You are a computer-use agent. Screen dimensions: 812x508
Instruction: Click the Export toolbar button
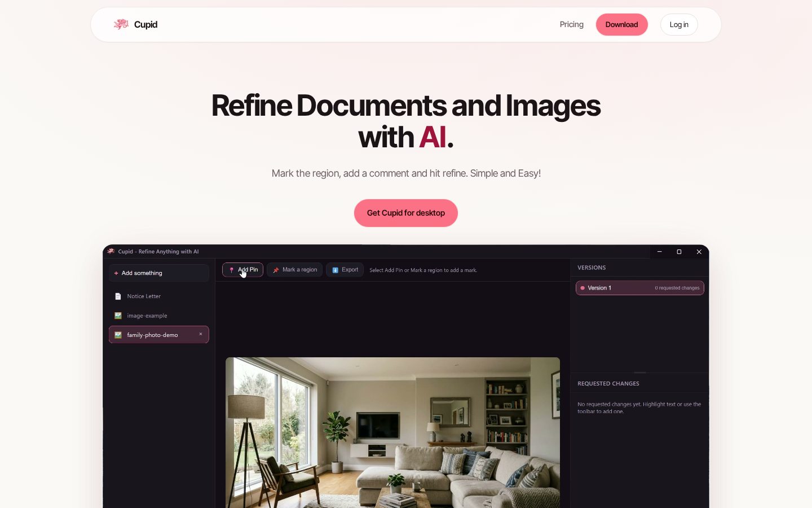click(345, 270)
